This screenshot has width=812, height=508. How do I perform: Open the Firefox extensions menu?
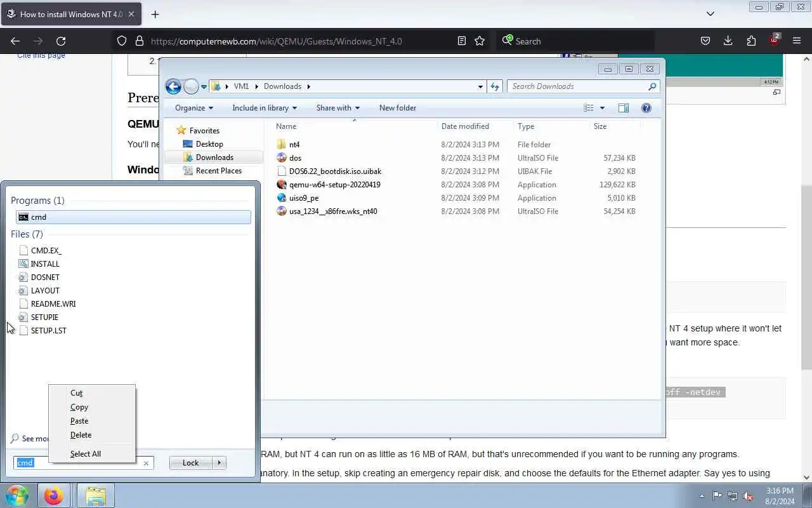pyautogui.click(x=751, y=41)
